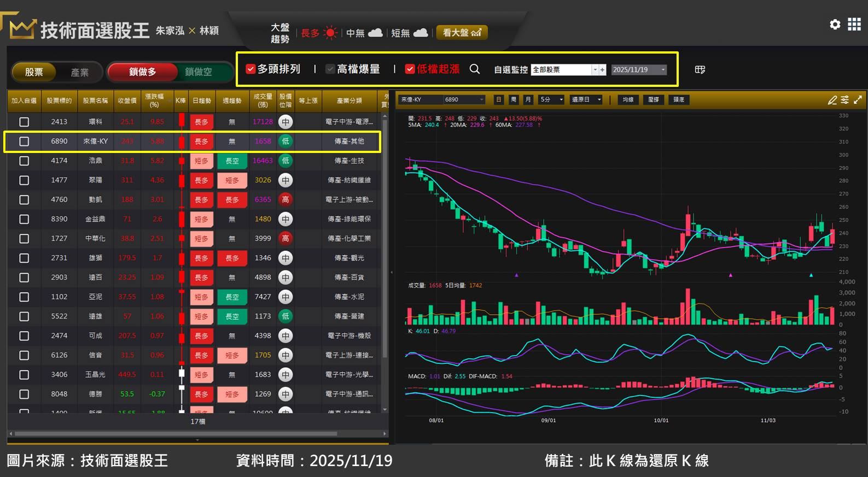Select the 電子中游-機殼 industry cell

click(x=349, y=336)
